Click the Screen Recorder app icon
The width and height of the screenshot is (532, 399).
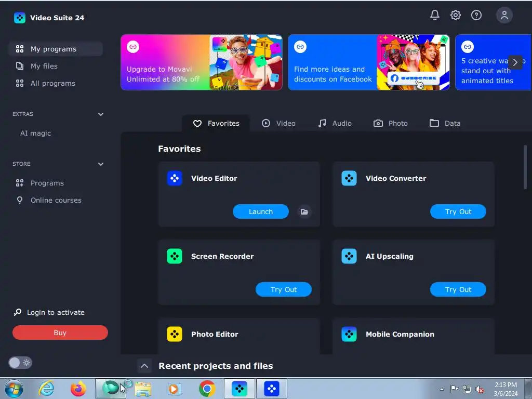click(175, 256)
